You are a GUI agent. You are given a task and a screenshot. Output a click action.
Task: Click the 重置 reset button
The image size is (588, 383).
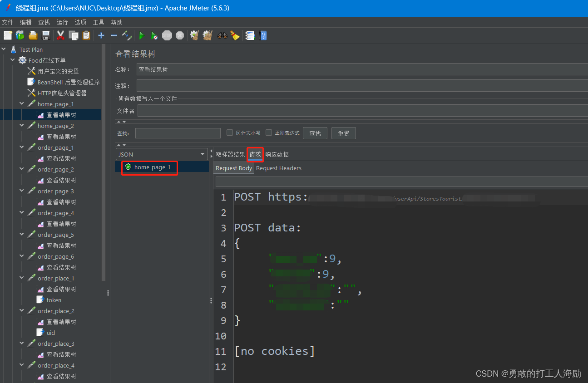pos(344,133)
